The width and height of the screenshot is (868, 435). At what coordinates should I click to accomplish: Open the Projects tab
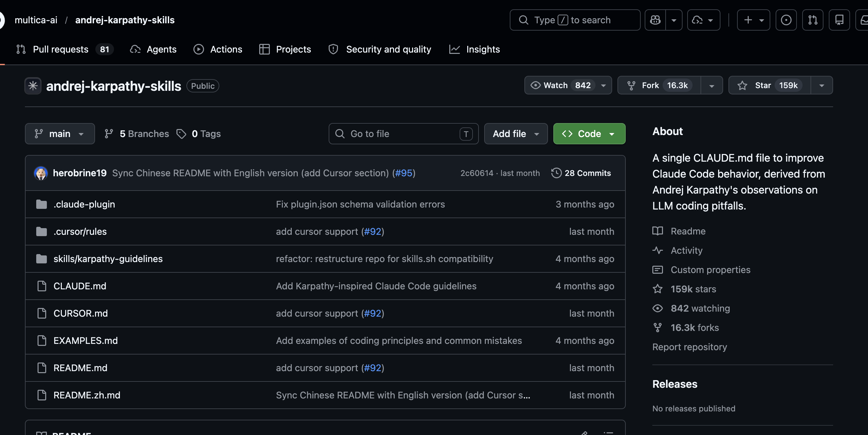285,49
